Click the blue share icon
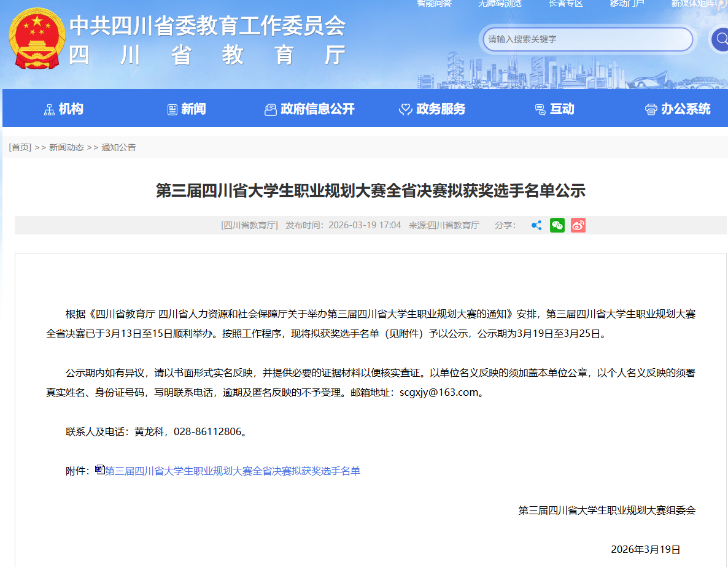 536,225
